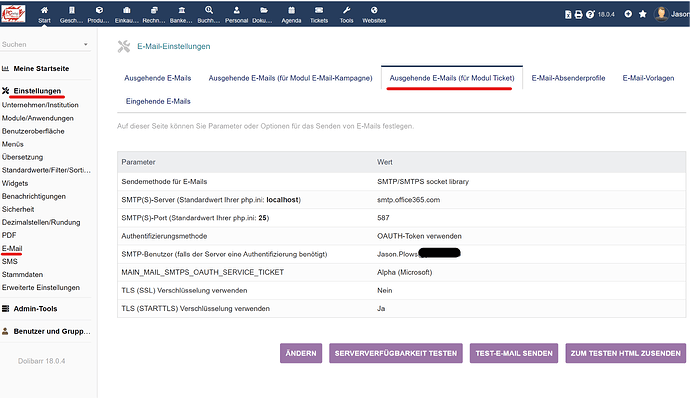690x398 pixels.
Task: Expand the Admin-Tools sidebar section
Action: (x=35, y=309)
